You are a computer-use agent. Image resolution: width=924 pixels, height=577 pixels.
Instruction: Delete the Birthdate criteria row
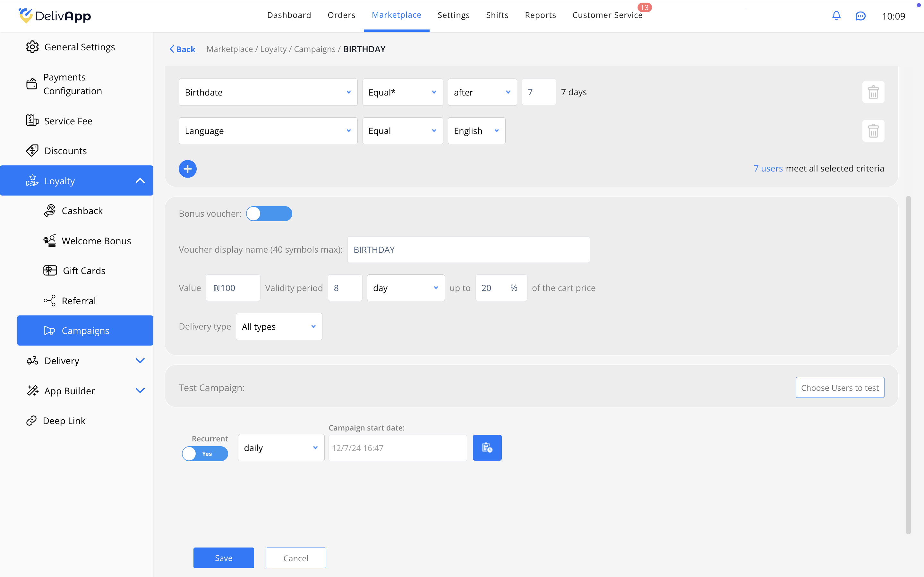coord(873,92)
